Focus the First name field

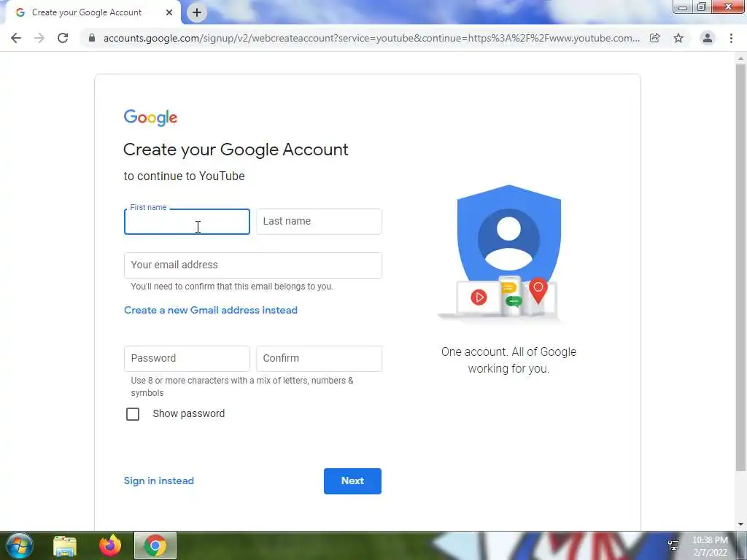click(187, 222)
